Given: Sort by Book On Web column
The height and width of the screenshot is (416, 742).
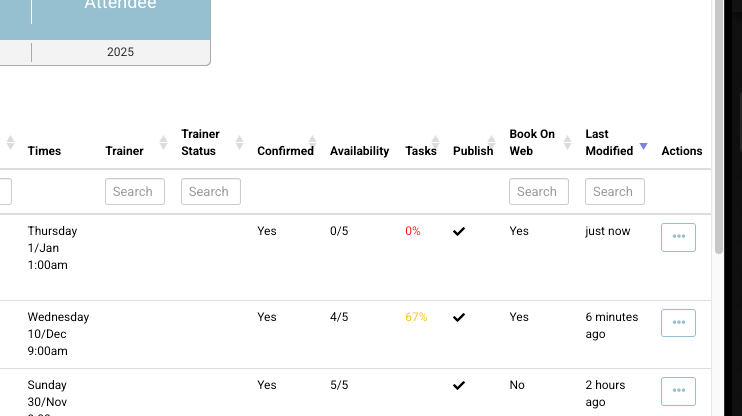Looking at the screenshot, I should [x=532, y=142].
